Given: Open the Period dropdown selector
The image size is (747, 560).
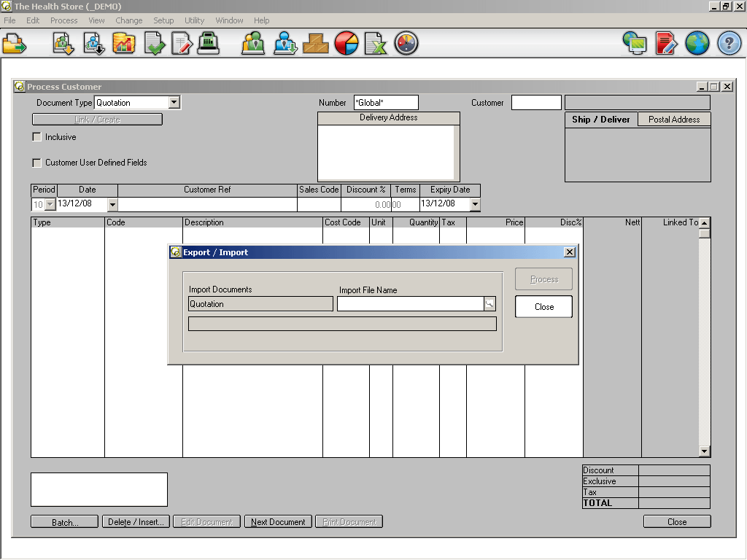Looking at the screenshot, I should (x=48, y=205).
